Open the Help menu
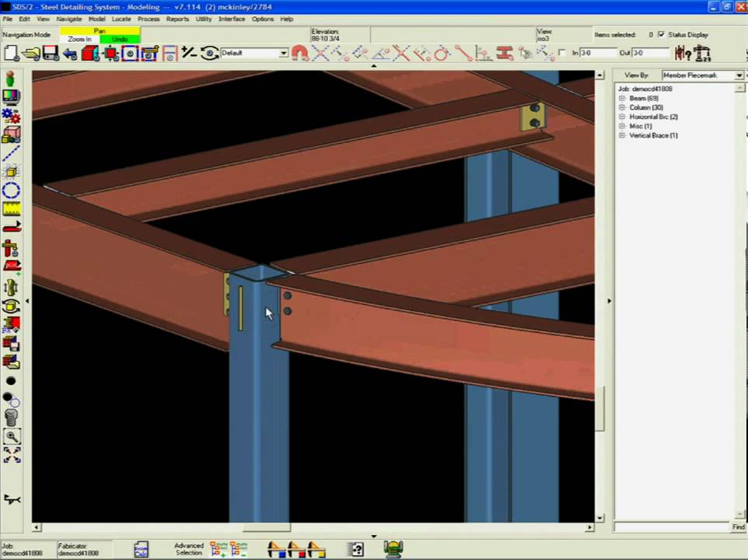748x560 pixels. tap(287, 19)
